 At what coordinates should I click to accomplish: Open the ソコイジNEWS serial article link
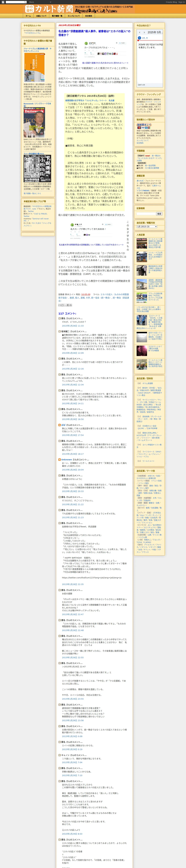click(143, 191)
